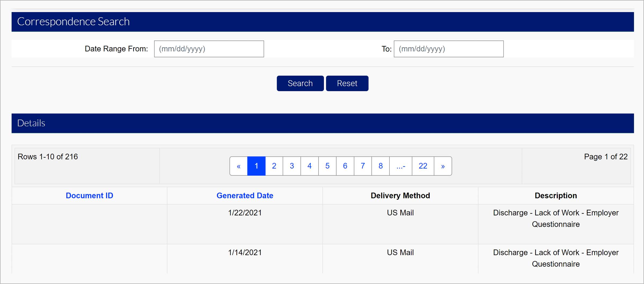Viewport: 644px width, 284px height.
Task: Open page 3 of results
Action: pyautogui.click(x=292, y=166)
